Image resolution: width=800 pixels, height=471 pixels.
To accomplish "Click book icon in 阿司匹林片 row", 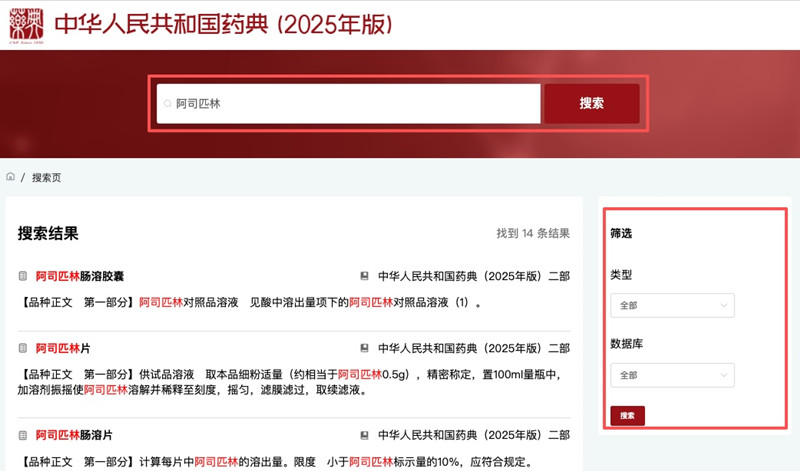I will [364, 348].
